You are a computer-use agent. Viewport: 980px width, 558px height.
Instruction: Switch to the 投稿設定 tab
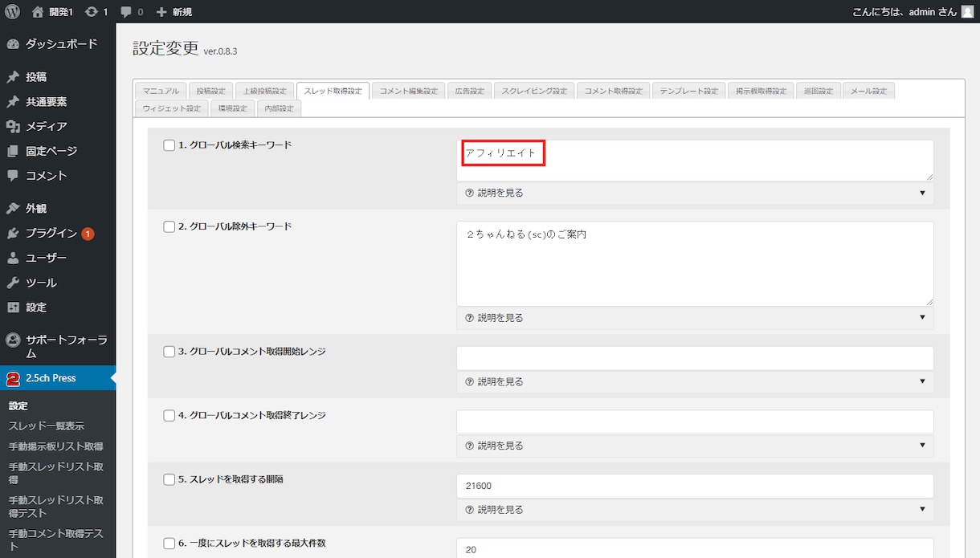211,91
